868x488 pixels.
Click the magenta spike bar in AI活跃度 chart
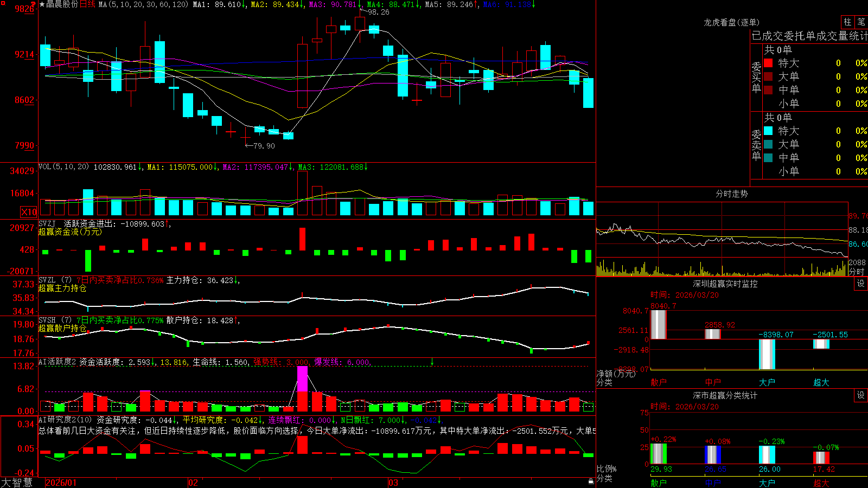click(x=302, y=378)
